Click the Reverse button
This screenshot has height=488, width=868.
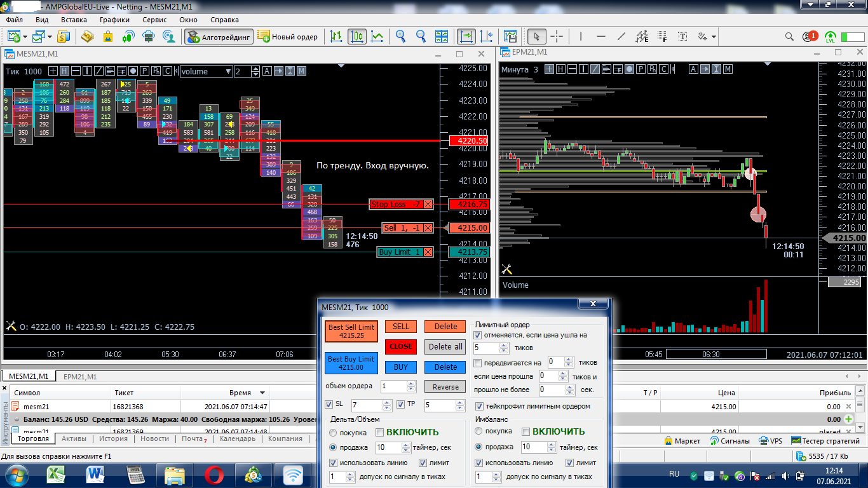[445, 387]
